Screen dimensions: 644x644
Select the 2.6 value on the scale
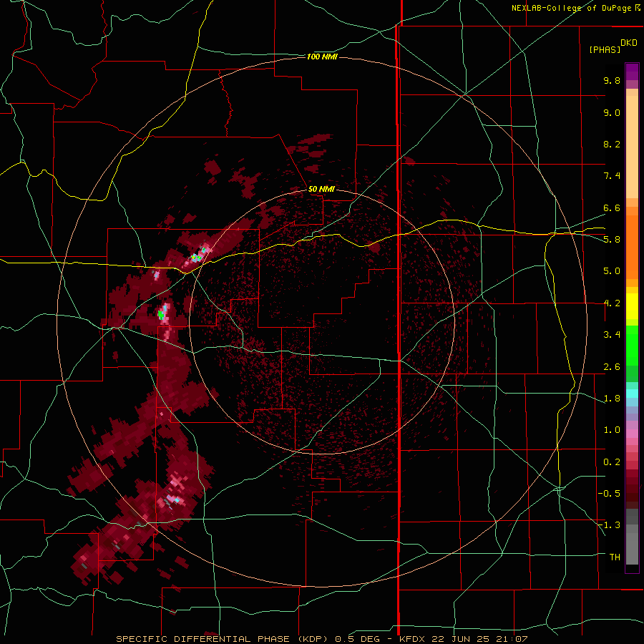(x=612, y=367)
